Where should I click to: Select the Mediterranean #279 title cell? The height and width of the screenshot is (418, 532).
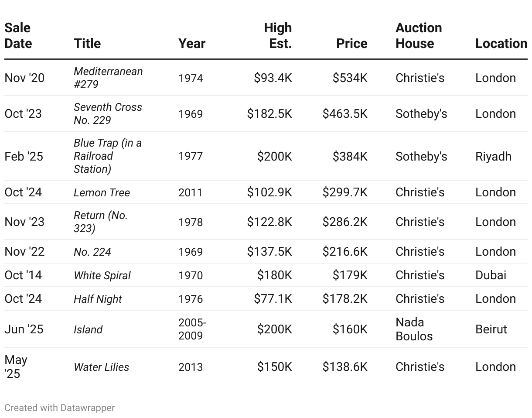tap(108, 78)
